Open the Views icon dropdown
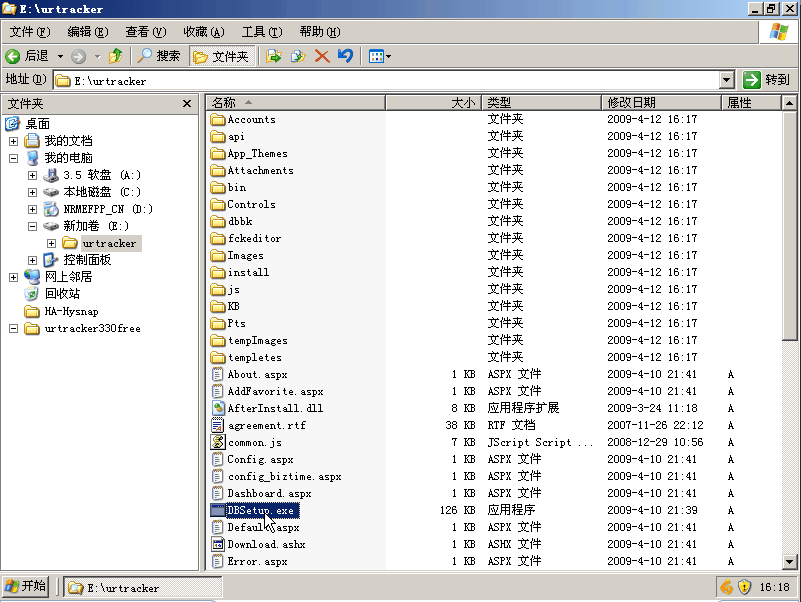 click(x=380, y=56)
